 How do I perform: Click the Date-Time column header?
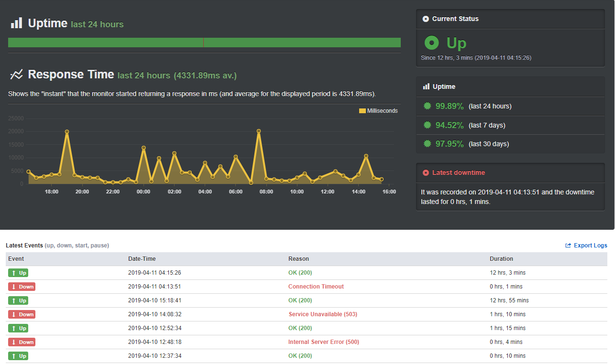[142, 259]
